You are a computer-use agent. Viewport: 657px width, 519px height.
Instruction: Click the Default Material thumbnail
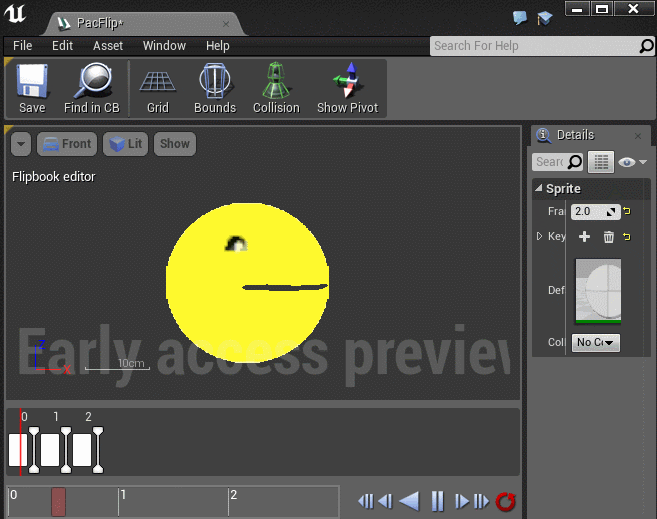(598, 291)
